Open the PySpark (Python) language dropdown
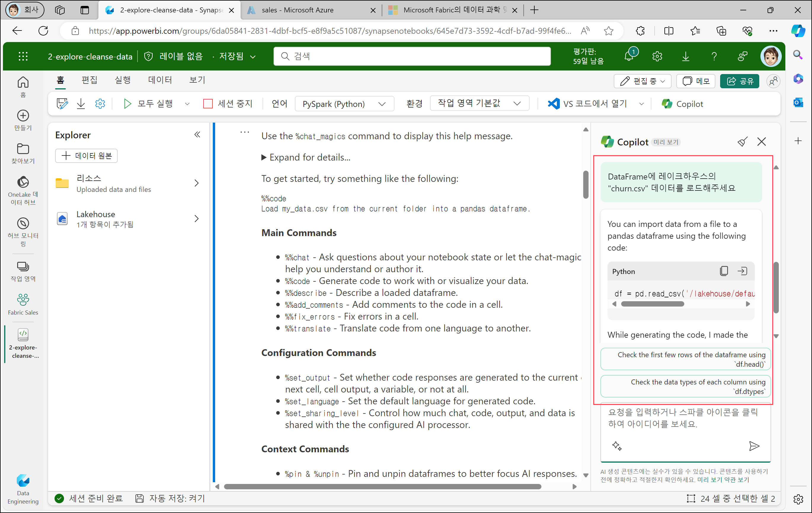This screenshot has width=812, height=513. (x=344, y=104)
